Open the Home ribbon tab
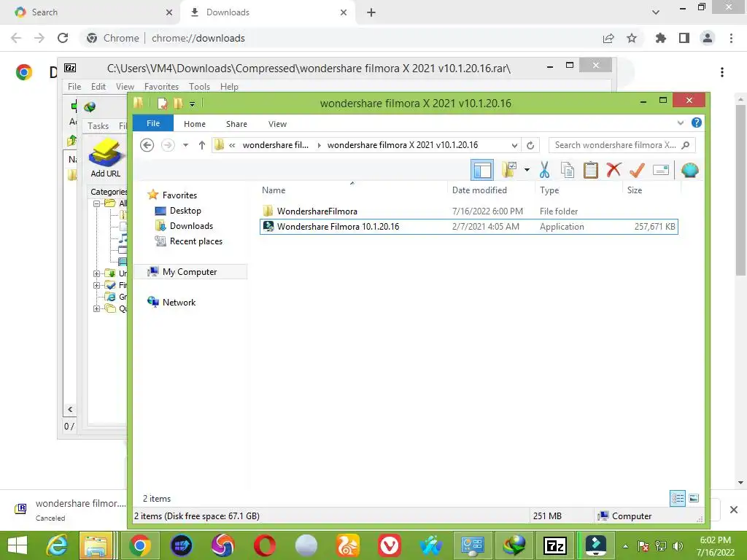 (194, 124)
